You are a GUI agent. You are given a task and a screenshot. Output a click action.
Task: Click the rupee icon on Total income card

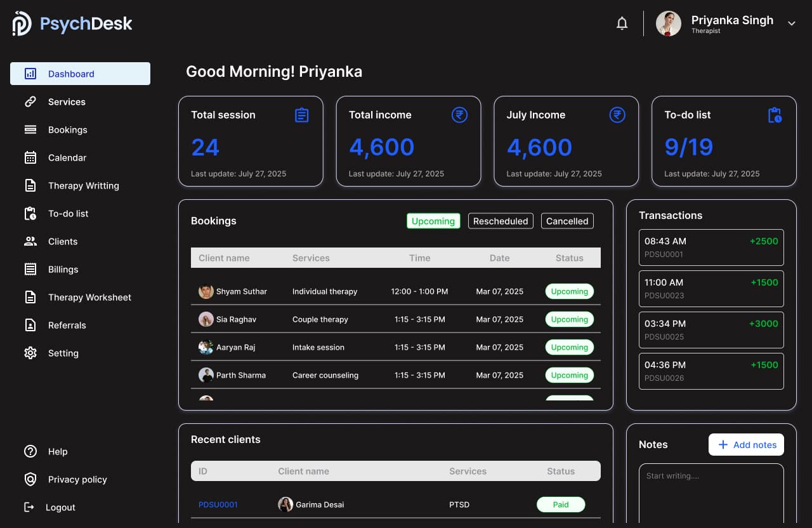click(459, 115)
